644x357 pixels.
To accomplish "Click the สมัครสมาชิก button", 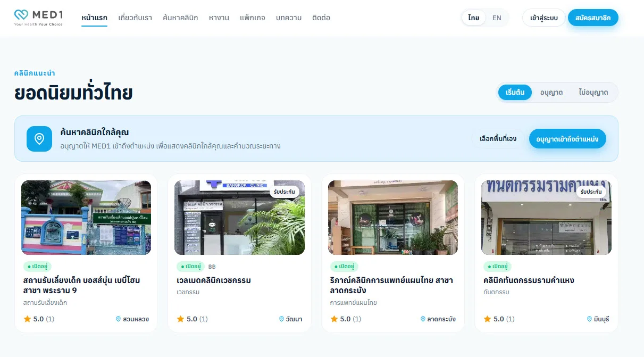I will click(x=593, y=18).
